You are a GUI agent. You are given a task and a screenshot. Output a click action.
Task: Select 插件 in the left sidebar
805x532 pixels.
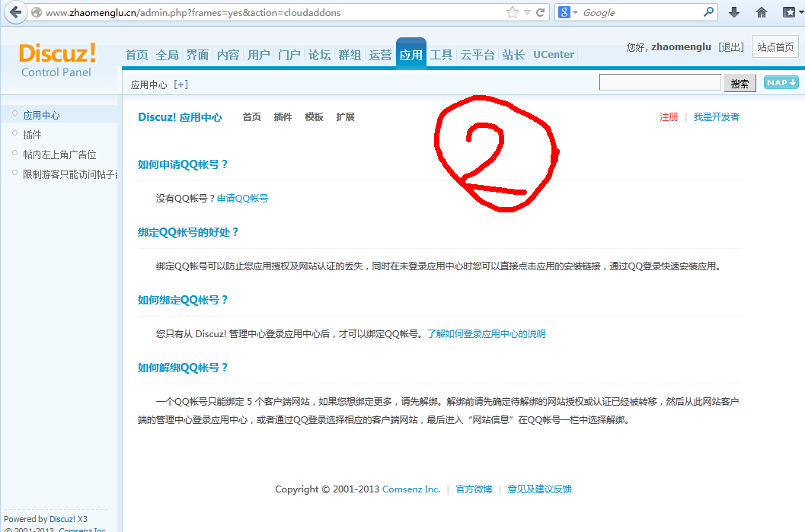(32, 135)
